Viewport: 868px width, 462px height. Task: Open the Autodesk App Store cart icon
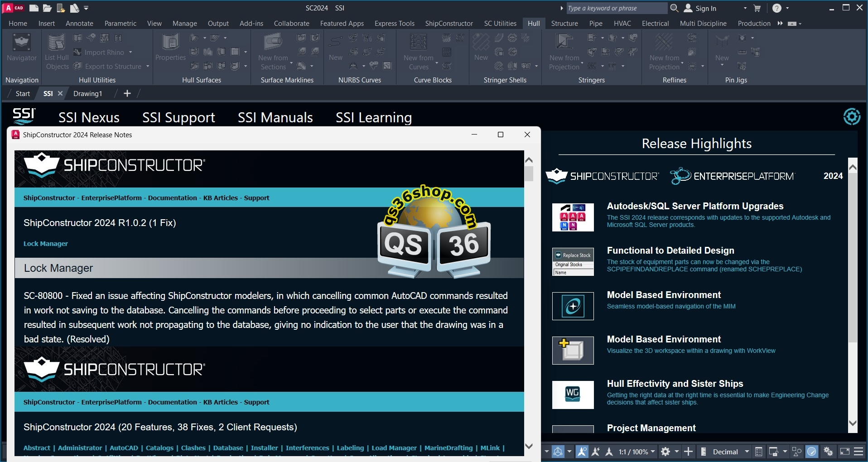tap(757, 8)
